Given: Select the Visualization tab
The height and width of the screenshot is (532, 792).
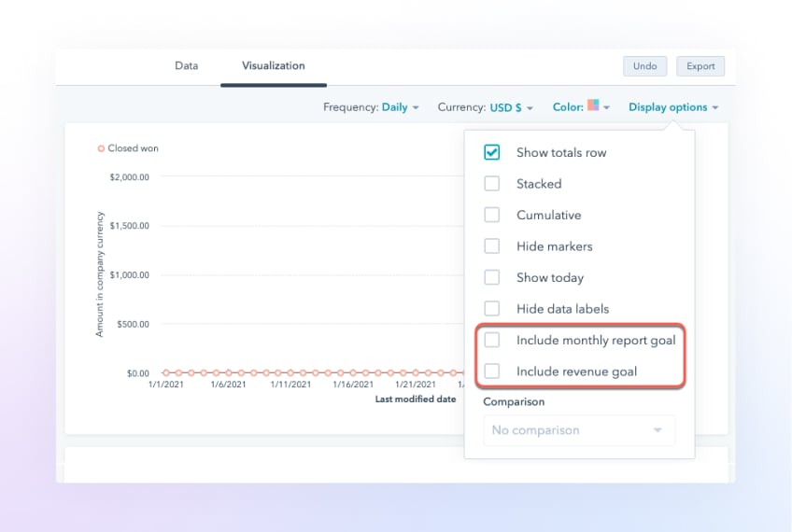Looking at the screenshot, I should (x=273, y=65).
